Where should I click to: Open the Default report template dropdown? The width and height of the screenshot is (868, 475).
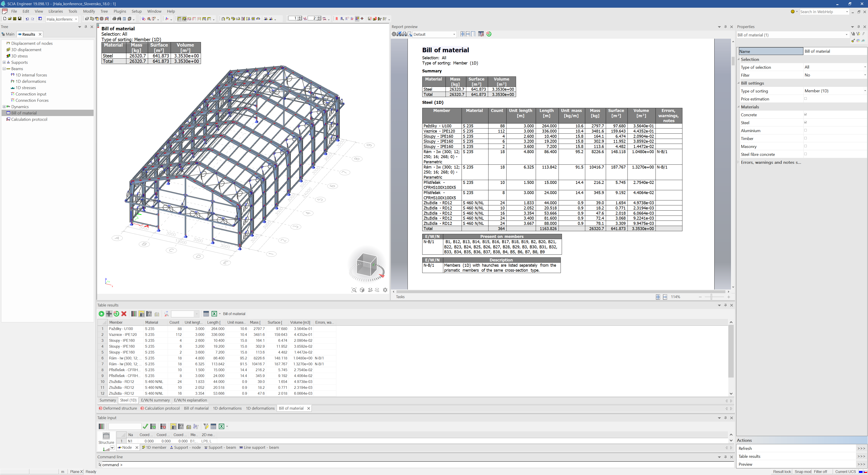coord(454,34)
